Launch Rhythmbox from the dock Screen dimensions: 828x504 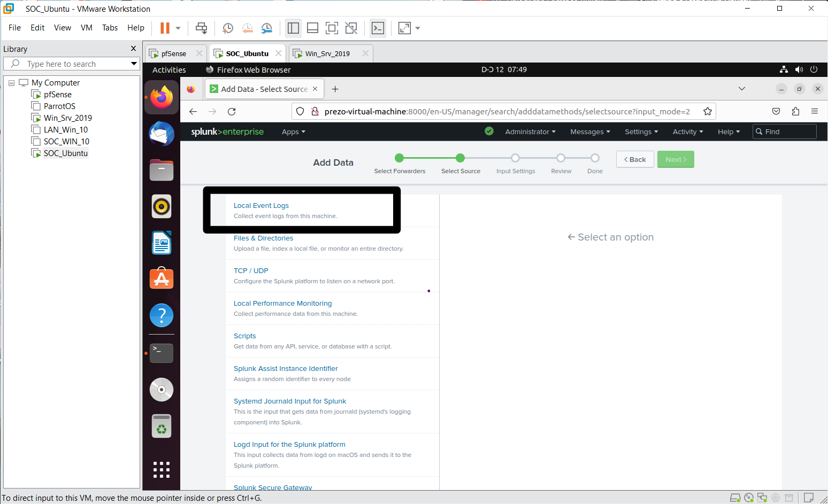tap(162, 206)
